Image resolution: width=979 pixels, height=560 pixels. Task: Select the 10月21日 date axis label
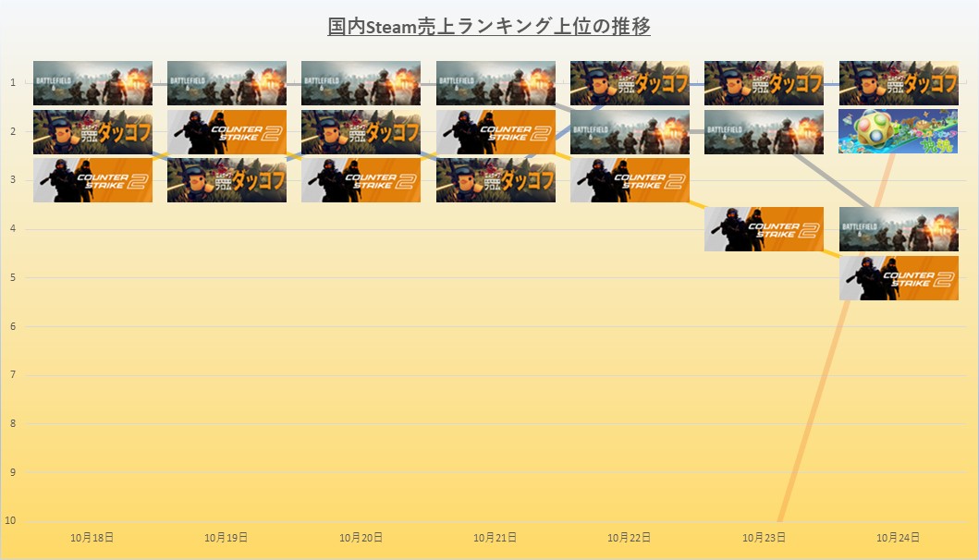(x=496, y=537)
